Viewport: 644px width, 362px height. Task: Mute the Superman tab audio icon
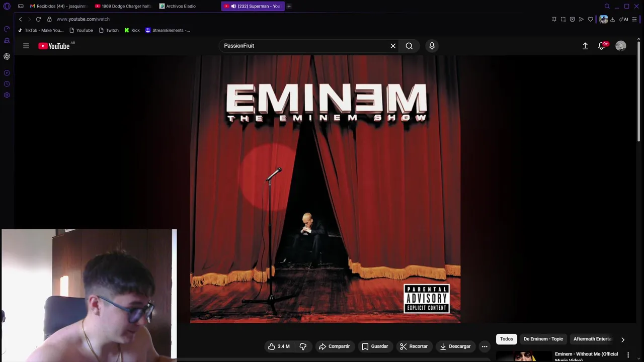pos(233,6)
